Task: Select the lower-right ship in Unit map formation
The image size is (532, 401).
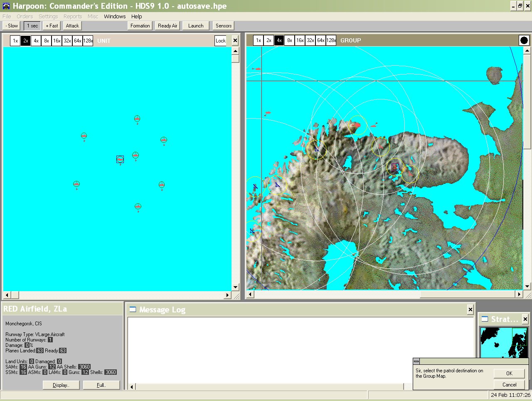Action: 162,185
